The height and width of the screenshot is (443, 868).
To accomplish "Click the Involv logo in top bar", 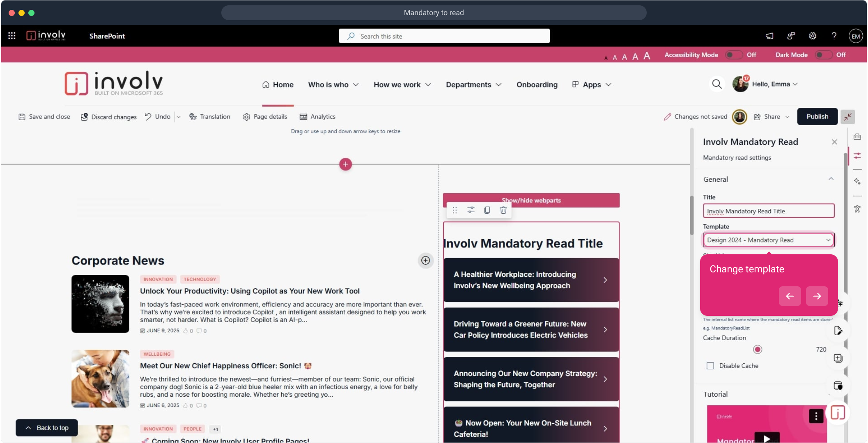I will click(46, 36).
